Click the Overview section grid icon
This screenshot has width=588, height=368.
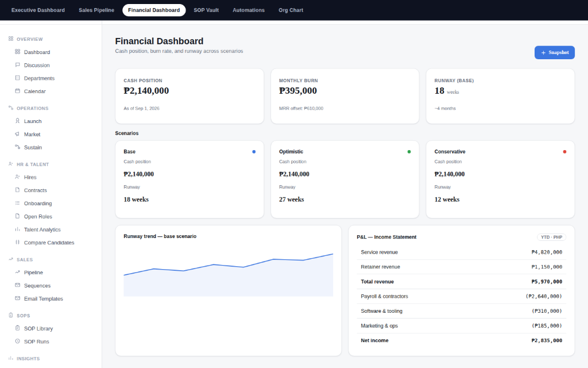point(11,39)
